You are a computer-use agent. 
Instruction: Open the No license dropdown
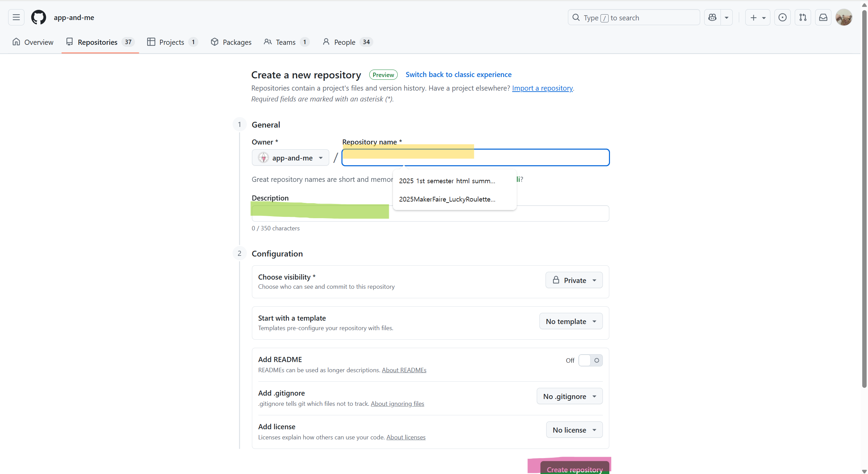coord(574,430)
